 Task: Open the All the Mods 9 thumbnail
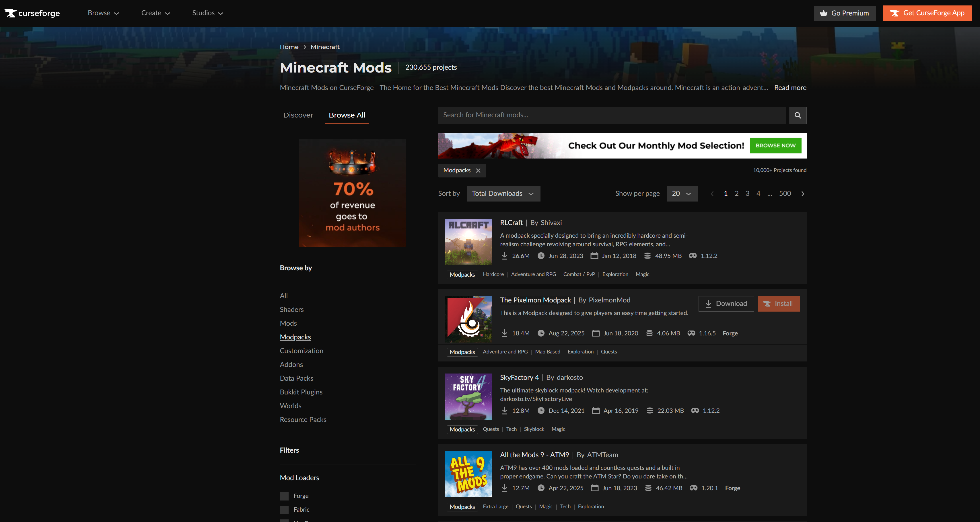468,474
